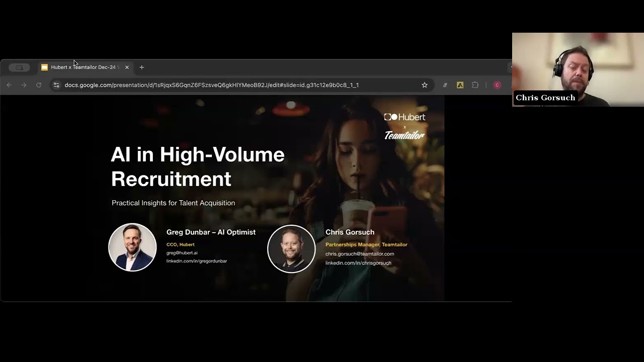Click the pen-shaped extension icon
This screenshot has width=644, height=362.
tap(445, 85)
